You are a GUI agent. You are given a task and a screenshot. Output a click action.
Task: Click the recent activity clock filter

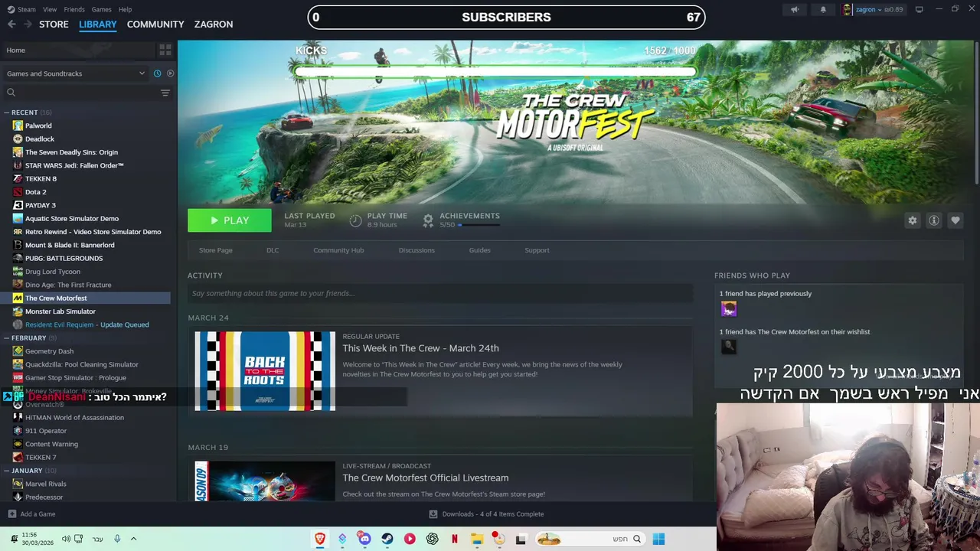[157, 73]
